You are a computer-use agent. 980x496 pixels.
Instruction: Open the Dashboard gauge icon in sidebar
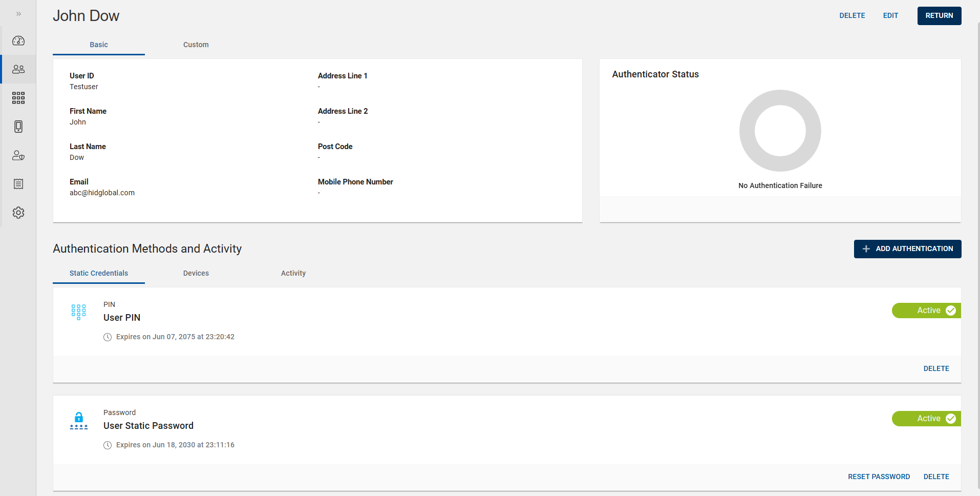pyautogui.click(x=18, y=41)
